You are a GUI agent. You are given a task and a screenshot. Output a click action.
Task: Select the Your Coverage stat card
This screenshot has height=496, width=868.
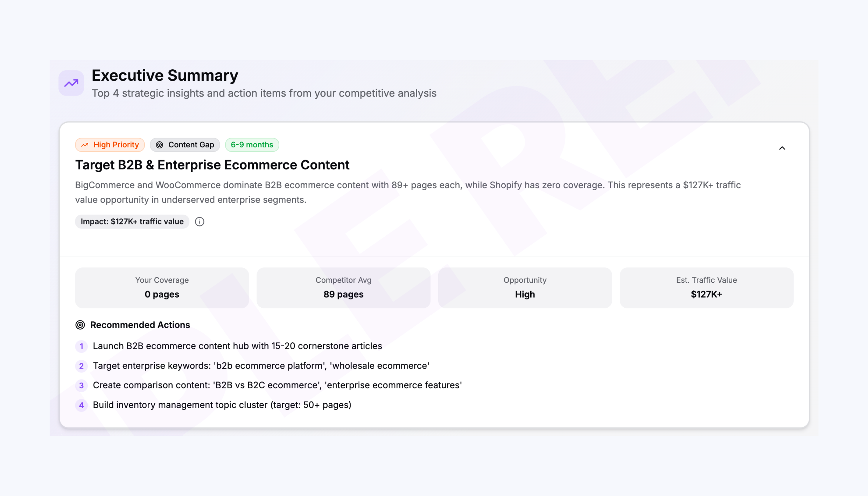[x=161, y=287]
